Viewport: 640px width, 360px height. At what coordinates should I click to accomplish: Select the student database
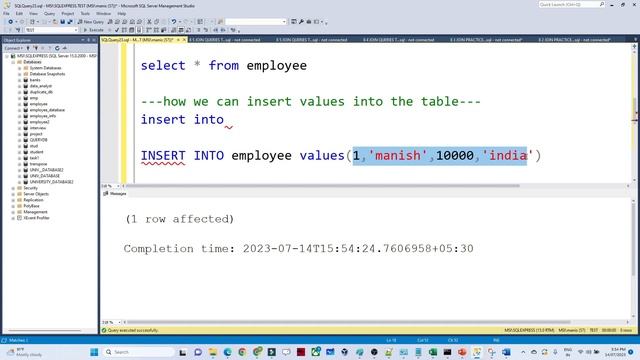(36, 152)
